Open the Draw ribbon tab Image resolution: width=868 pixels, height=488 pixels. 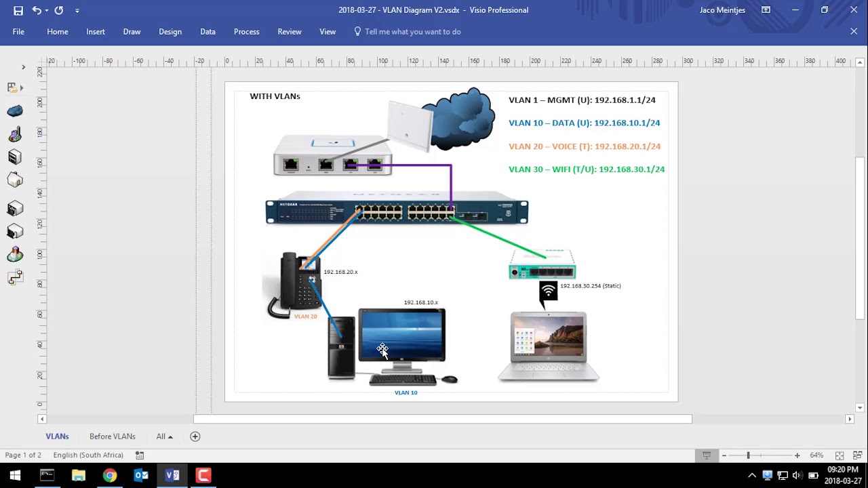point(132,32)
